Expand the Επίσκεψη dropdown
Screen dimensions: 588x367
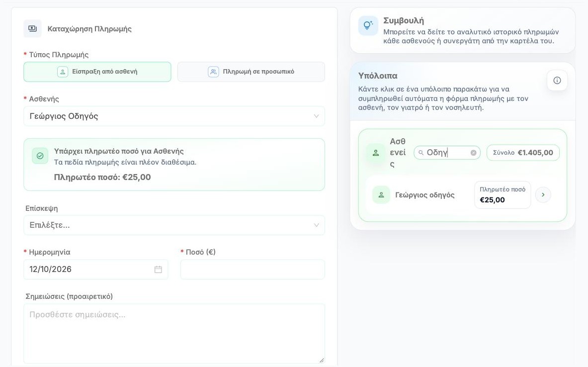(x=174, y=225)
